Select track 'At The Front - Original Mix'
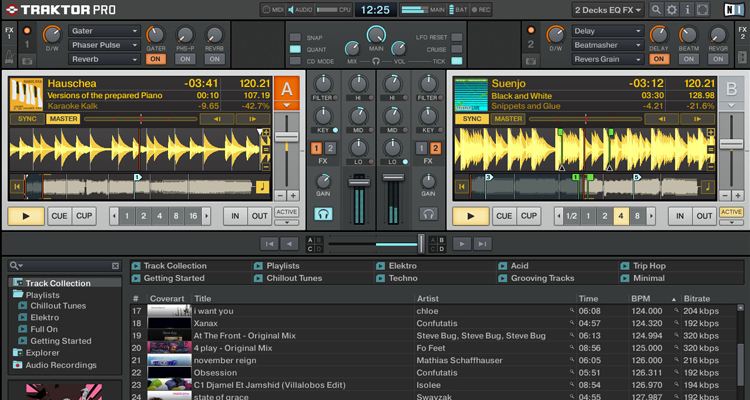 point(244,335)
